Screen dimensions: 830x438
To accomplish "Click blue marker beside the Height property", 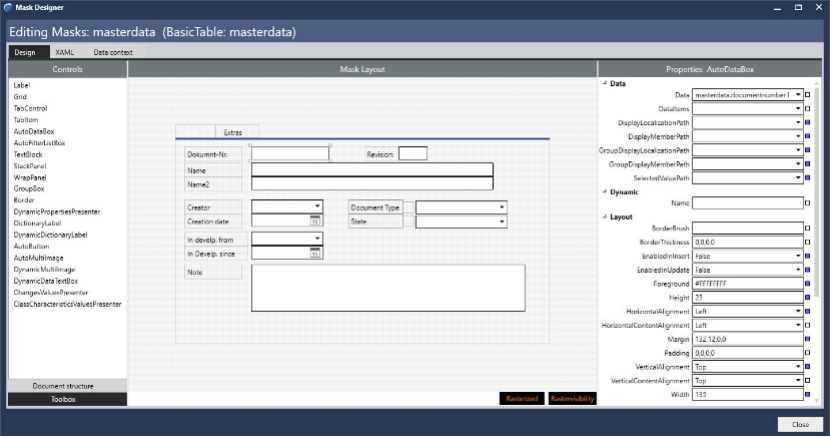I will click(x=807, y=298).
